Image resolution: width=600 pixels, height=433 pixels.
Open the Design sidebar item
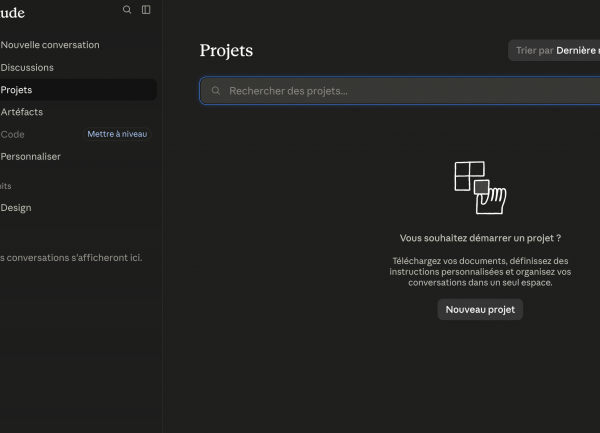pyautogui.click(x=16, y=208)
